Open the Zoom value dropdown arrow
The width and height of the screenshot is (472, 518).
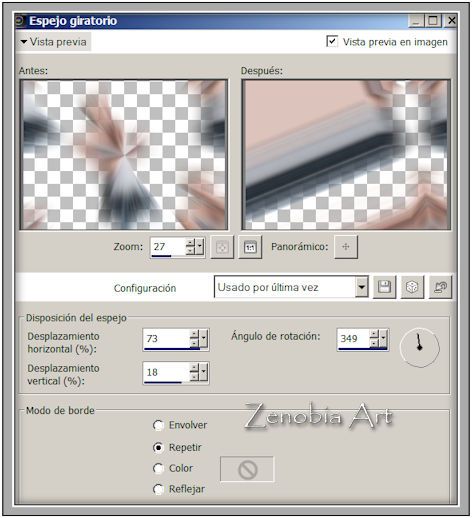200,246
